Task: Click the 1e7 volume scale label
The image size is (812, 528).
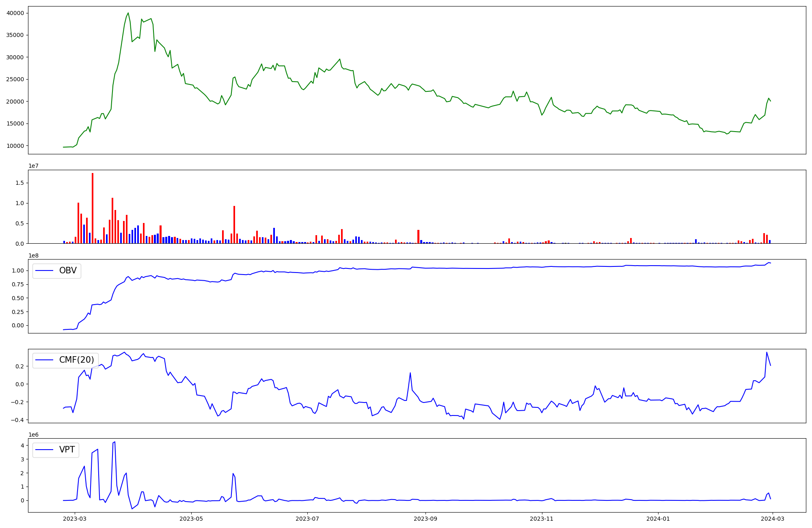Action: click(x=33, y=166)
